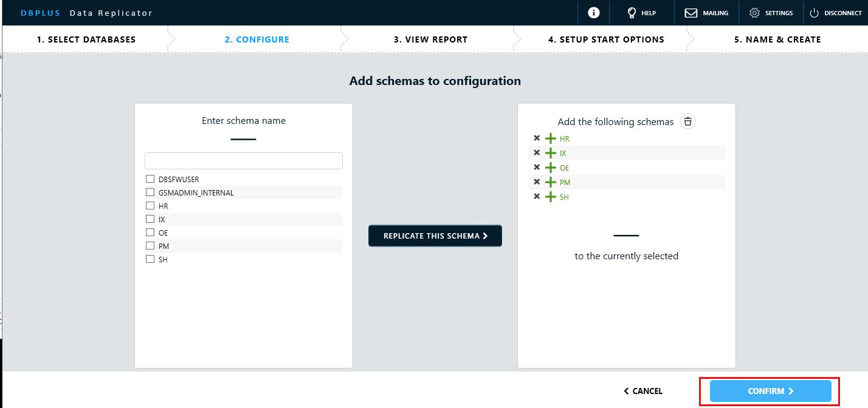Remove OE schema using its X icon
868x408 pixels.
[x=537, y=168]
